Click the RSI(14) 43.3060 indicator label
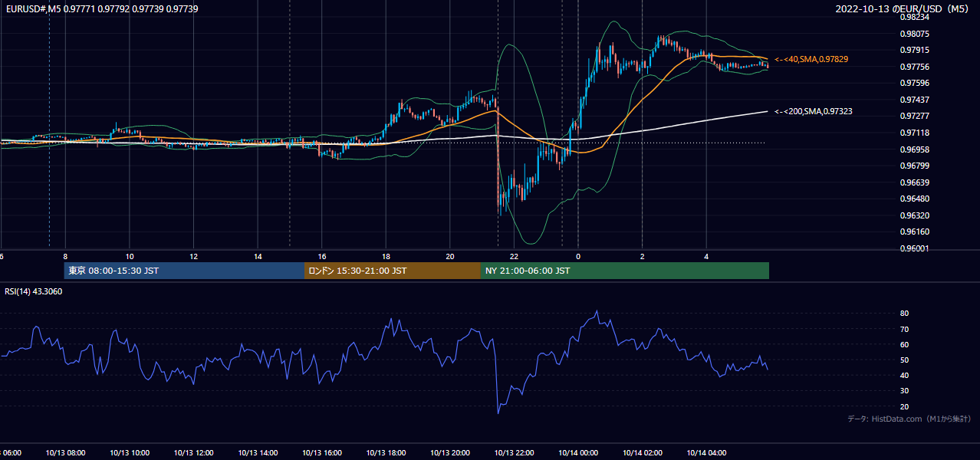Image resolution: width=980 pixels, height=460 pixels. (x=33, y=291)
